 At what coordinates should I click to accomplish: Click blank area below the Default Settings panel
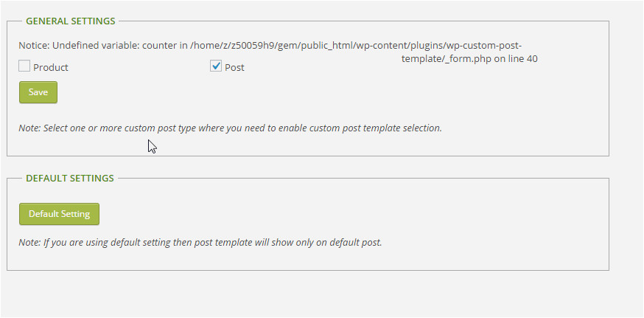(295, 295)
